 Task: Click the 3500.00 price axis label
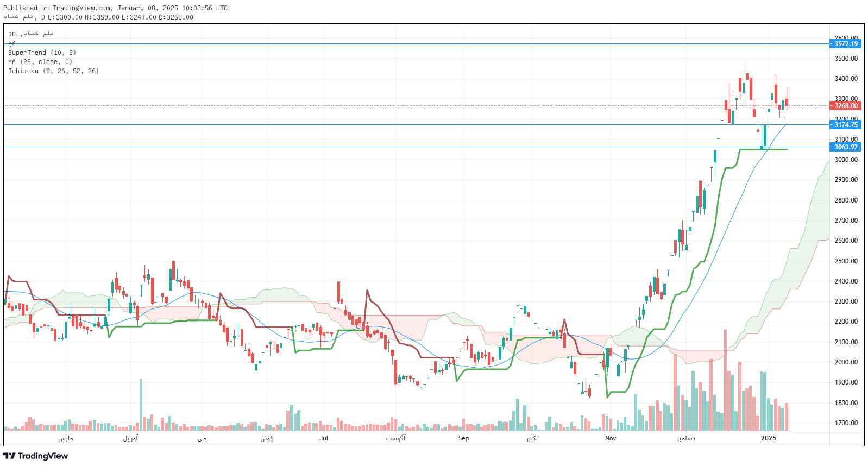click(x=846, y=59)
